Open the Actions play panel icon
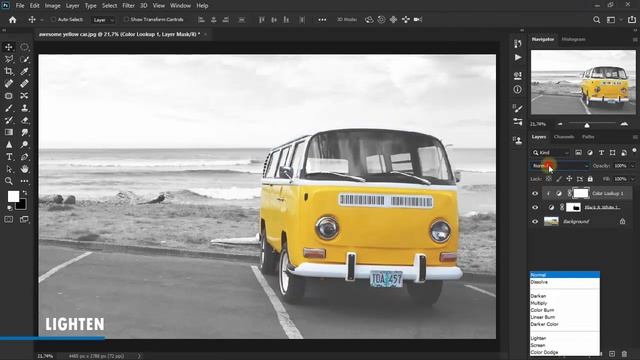This screenshot has width=640, height=360. [518, 58]
